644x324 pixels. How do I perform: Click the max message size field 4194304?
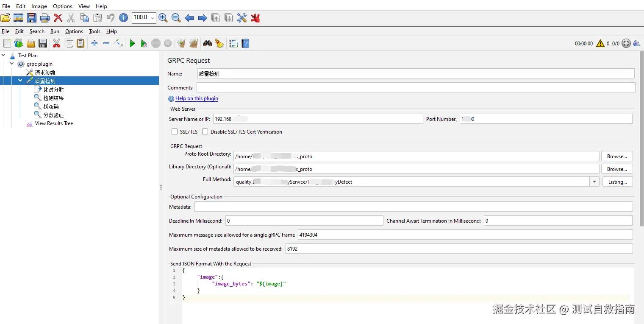pos(465,235)
